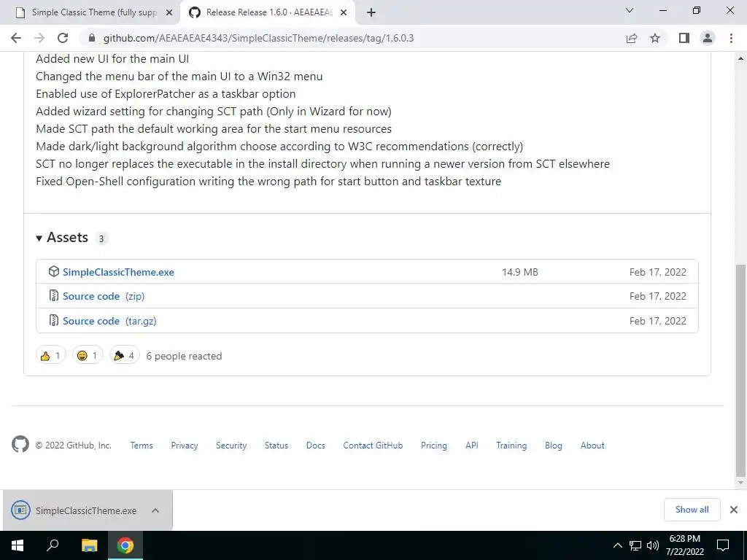Go back to the previous page
The image size is (747, 560).
click(16, 38)
